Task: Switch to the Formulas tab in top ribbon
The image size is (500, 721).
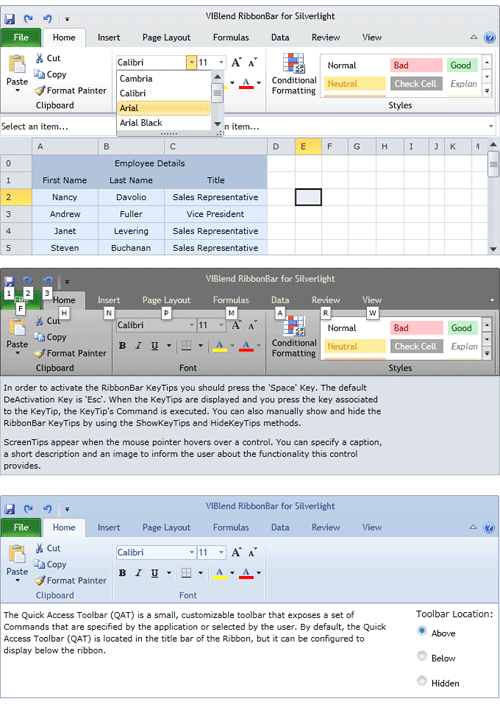Action: click(231, 38)
